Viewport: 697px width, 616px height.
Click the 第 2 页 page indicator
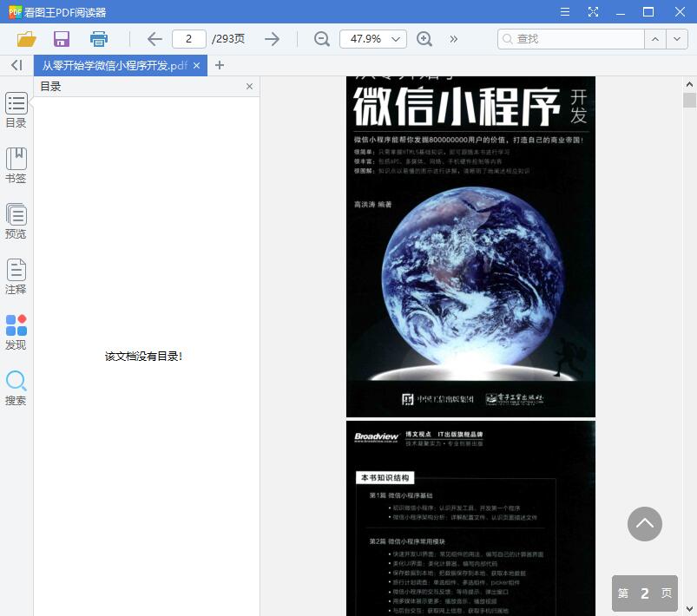[645, 593]
